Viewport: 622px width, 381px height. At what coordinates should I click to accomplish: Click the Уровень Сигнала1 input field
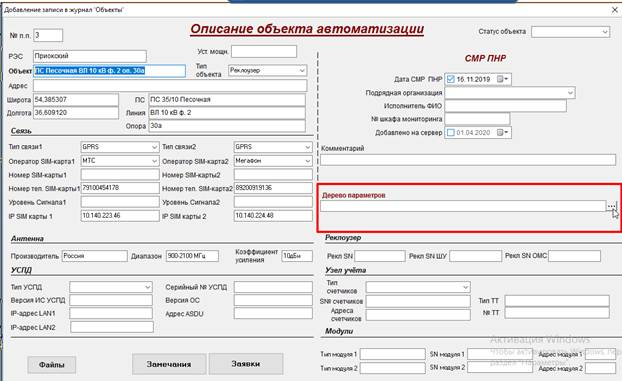click(120, 202)
